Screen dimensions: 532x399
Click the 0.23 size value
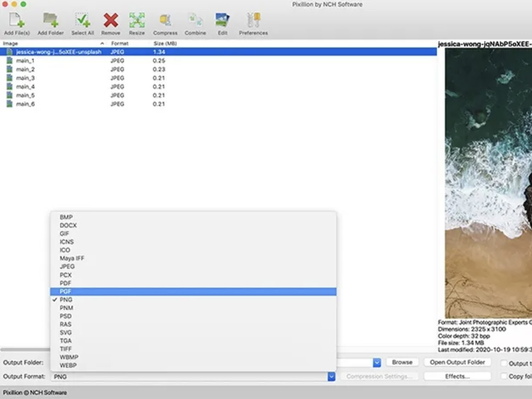pos(159,69)
